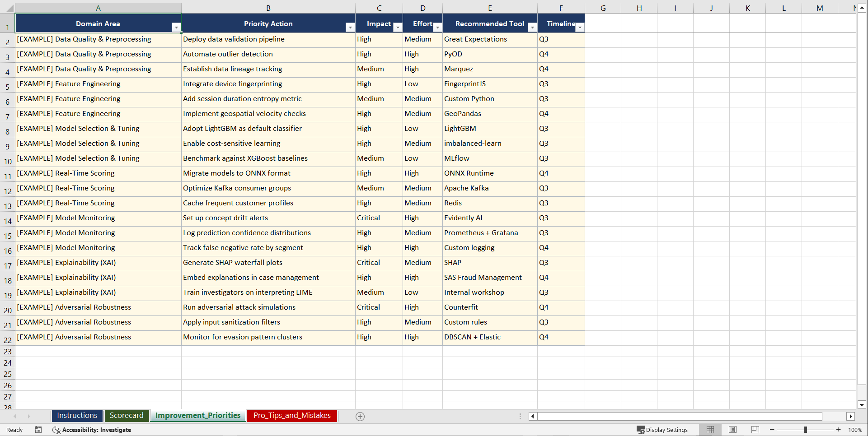The image size is (868, 436).
Task: Open the Pro_Tips_and_Mistakes sheet
Action: pyautogui.click(x=291, y=416)
